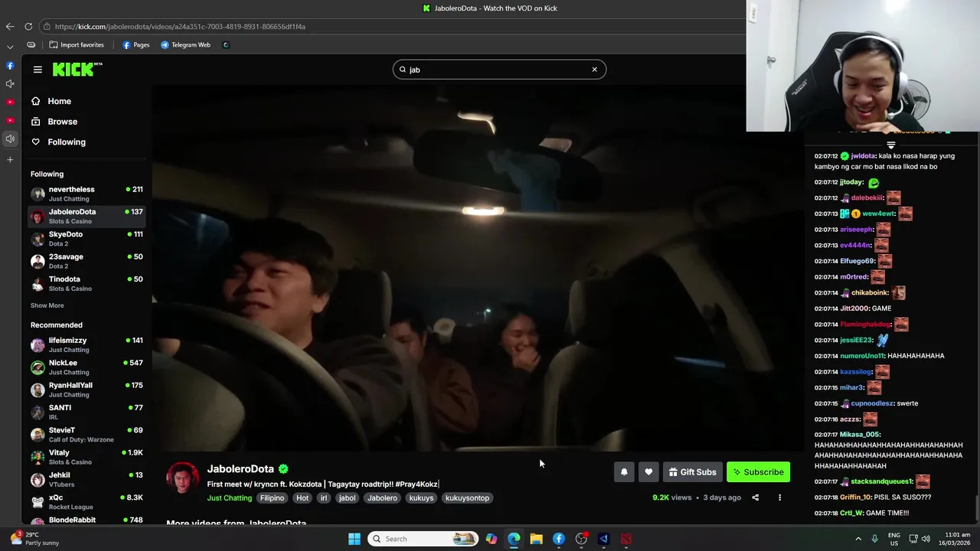Viewport: 980px width, 551px height.
Task: Open video options three-dot menu
Action: pyautogui.click(x=779, y=497)
